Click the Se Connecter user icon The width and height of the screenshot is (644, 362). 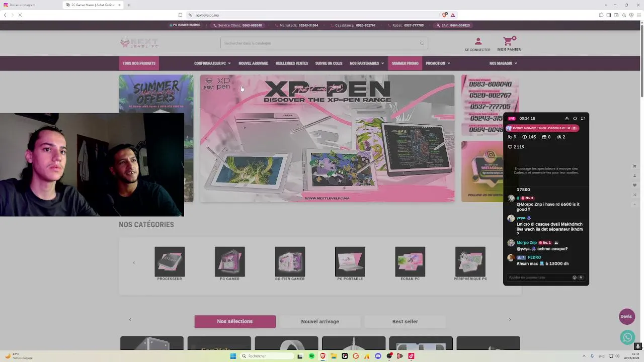pos(478,41)
